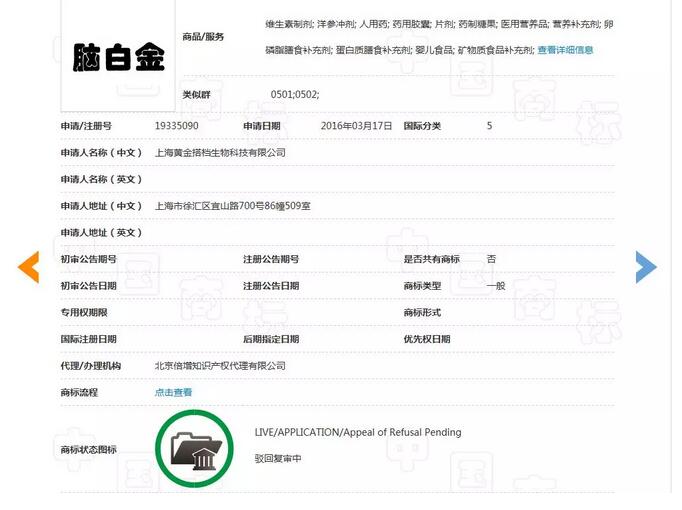Click the 申请/注册号 label
The height and width of the screenshot is (510, 682).
(86, 126)
